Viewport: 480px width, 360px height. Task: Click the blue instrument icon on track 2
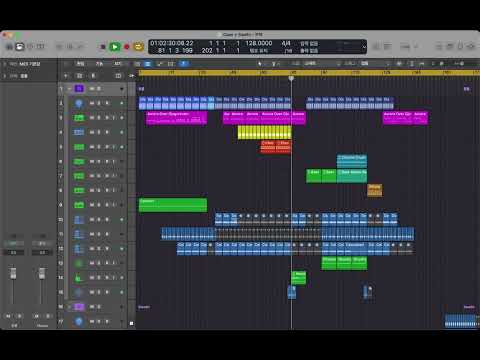(x=79, y=103)
